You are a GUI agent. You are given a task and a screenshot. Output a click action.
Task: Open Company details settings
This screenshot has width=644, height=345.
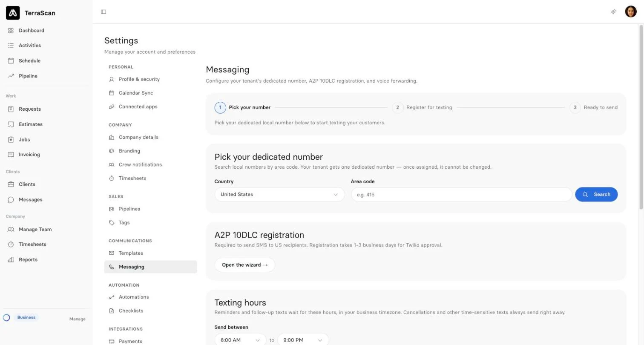[151, 137]
